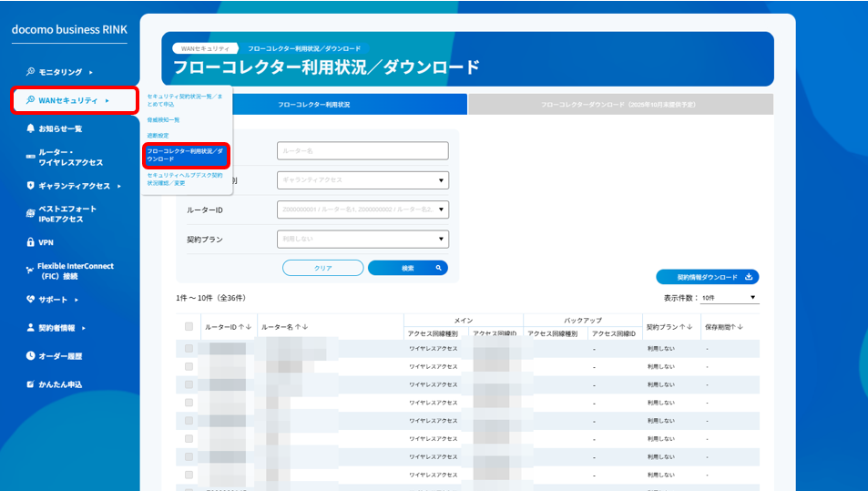The image size is (868, 491).
Task: Tick the checkbox in the eighth table row
Action: click(189, 475)
